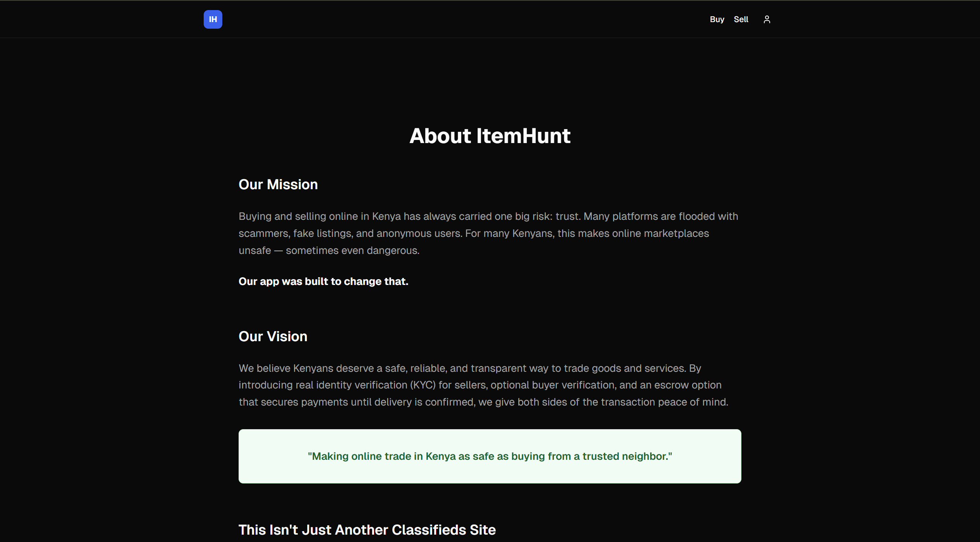
Task: Click the 'This Isn't Just Another Classifieds Site' heading
Action: tap(367, 530)
